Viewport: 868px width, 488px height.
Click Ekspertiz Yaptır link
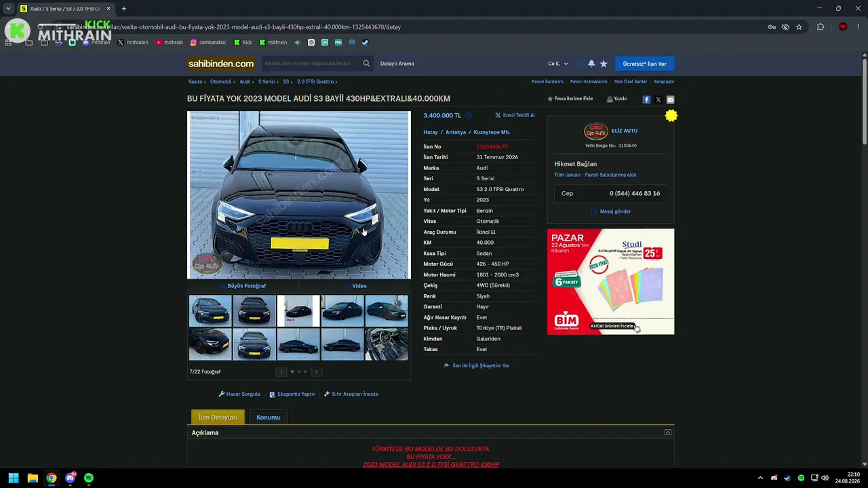point(292,394)
